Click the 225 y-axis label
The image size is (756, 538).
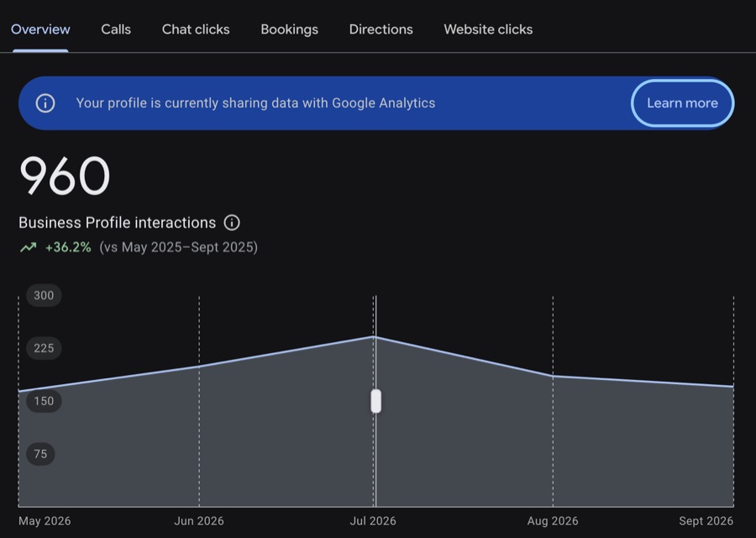[44, 348]
